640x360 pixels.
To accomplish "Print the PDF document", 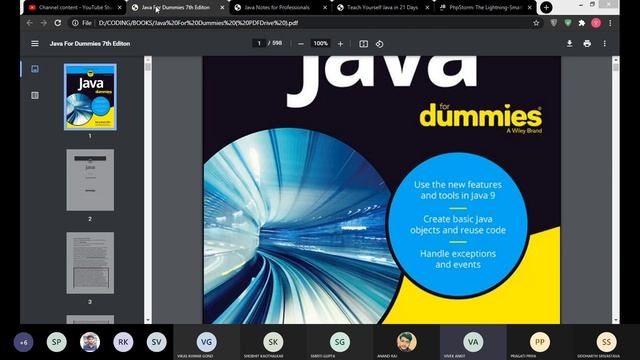I will pyautogui.click(x=587, y=43).
